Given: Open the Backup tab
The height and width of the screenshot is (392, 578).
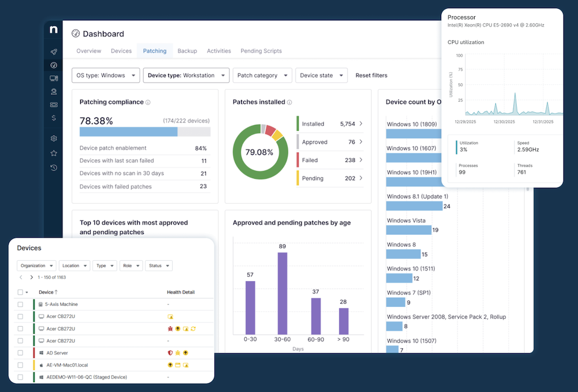Looking at the screenshot, I should point(187,51).
